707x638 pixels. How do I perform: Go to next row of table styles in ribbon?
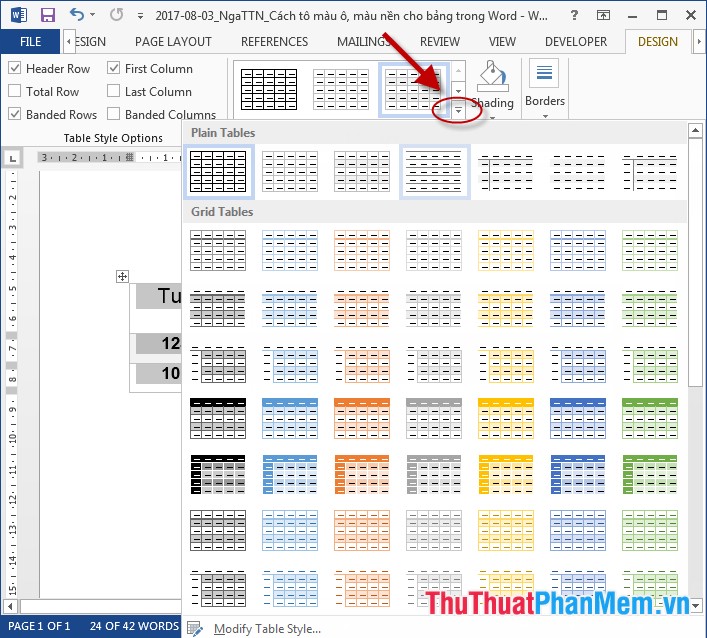click(458, 90)
